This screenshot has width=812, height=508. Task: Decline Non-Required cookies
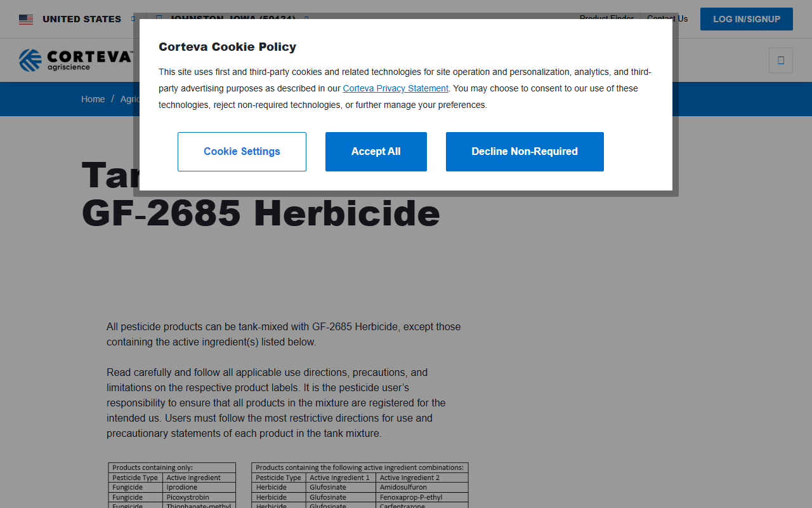coord(525,152)
